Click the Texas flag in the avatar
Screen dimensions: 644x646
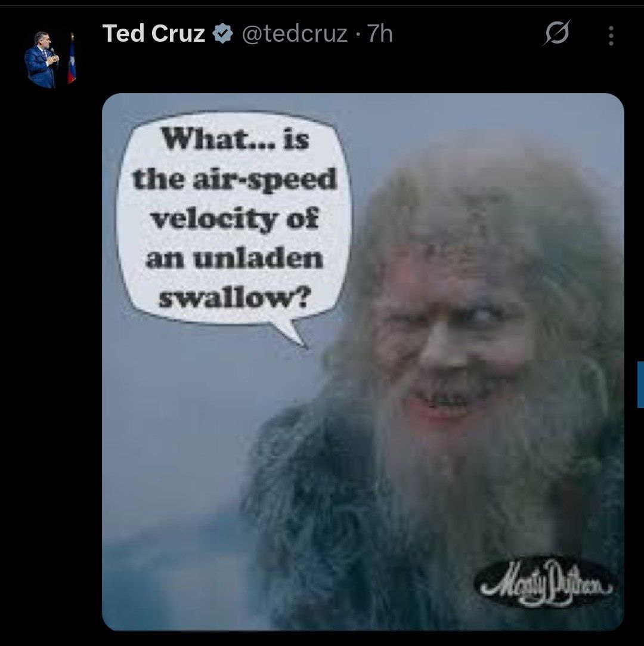(72, 60)
